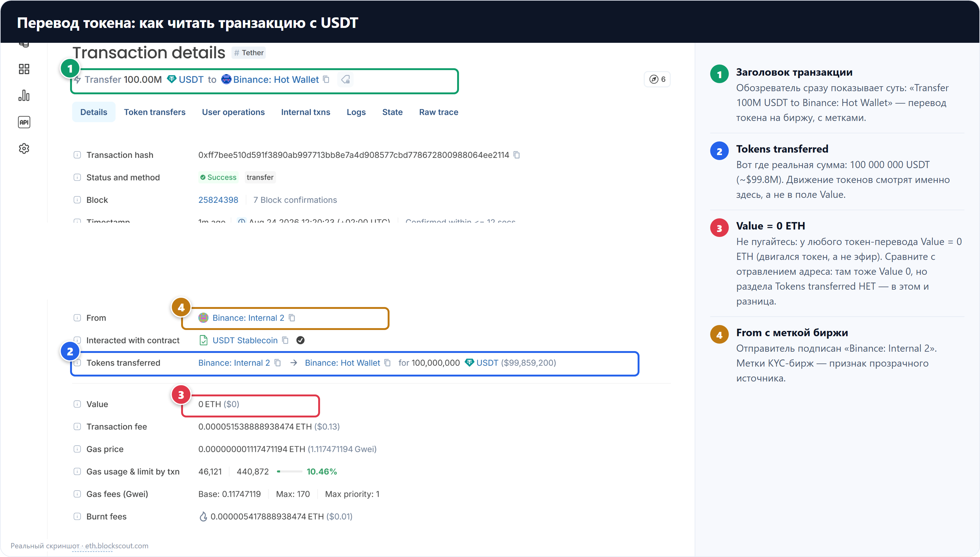Click info icon beside Transaction fee
980x557 pixels.
click(77, 427)
